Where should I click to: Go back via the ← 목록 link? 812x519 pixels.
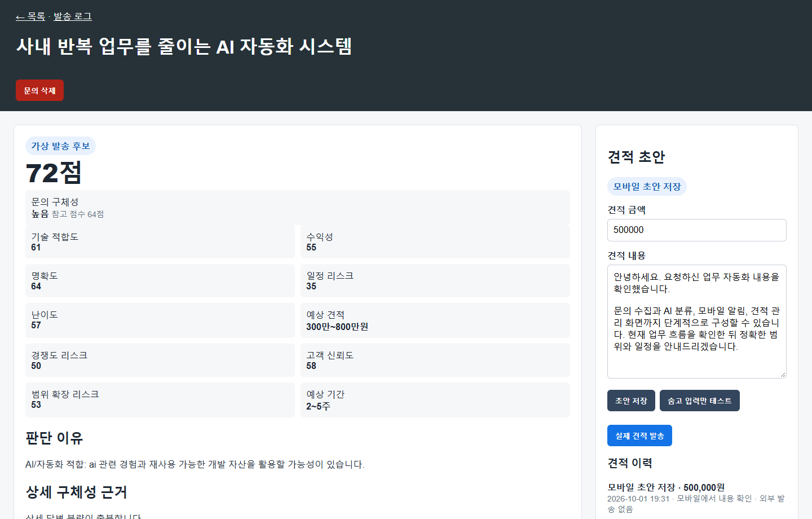pos(30,16)
